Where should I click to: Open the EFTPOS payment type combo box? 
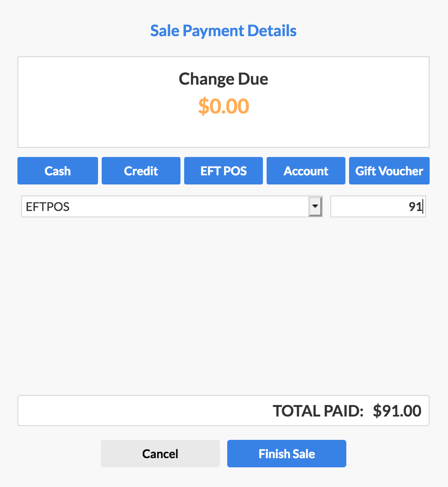pyautogui.click(x=165, y=207)
